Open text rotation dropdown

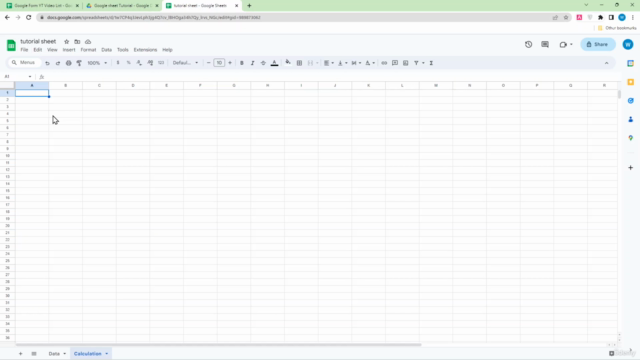[x=370, y=63]
